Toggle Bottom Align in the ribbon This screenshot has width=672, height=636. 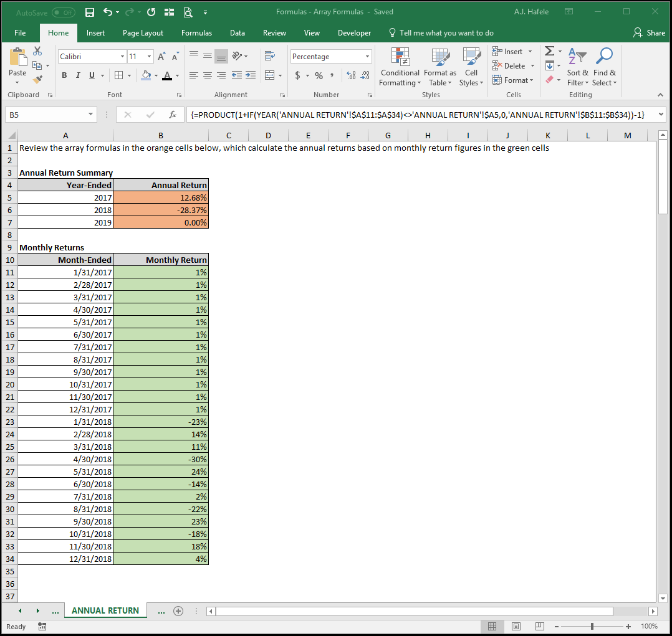[221, 56]
